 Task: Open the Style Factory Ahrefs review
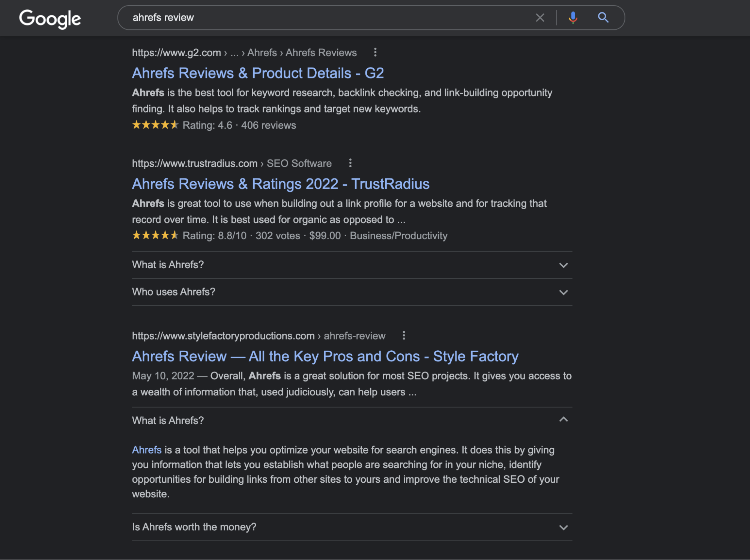pos(325,356)
